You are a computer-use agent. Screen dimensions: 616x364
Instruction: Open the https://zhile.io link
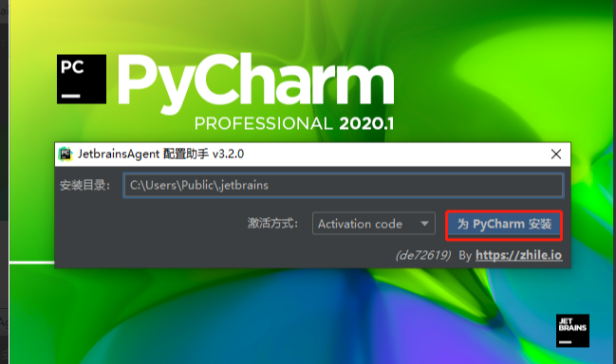coord(518,255)
